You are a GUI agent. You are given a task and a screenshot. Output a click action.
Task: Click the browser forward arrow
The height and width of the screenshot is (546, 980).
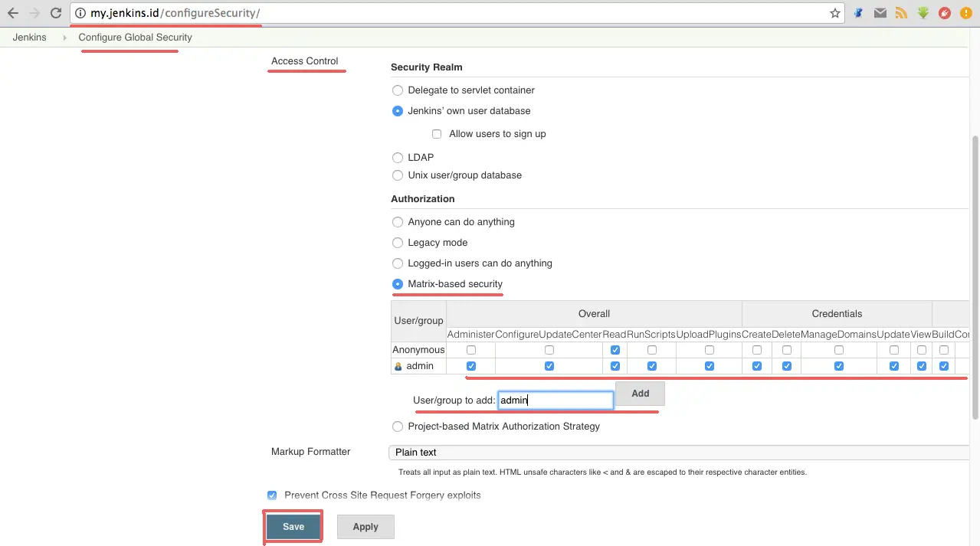coord(34,13)
